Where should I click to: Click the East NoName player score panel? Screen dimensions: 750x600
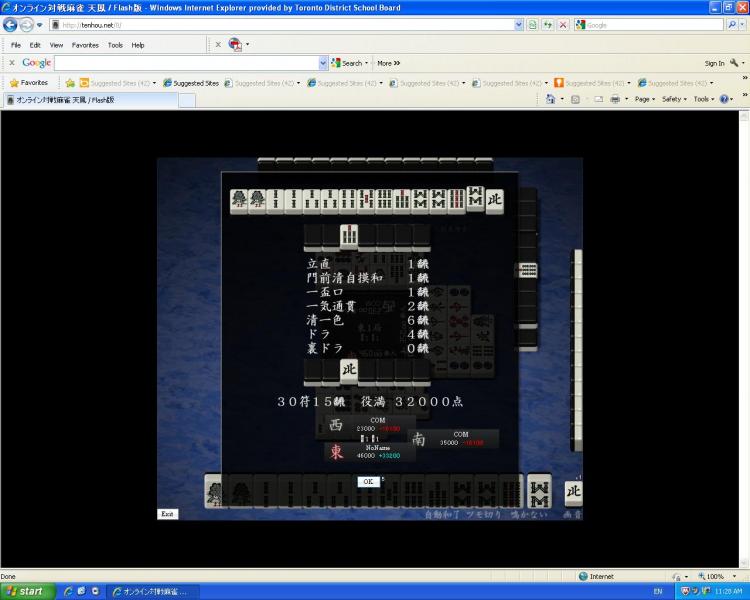[370, 452]
